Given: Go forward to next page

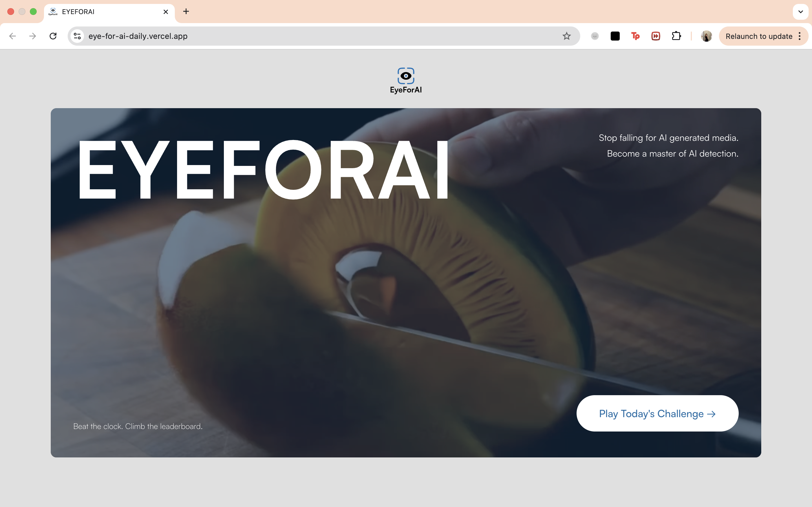Looking at the screenshot, I should 32,36.
